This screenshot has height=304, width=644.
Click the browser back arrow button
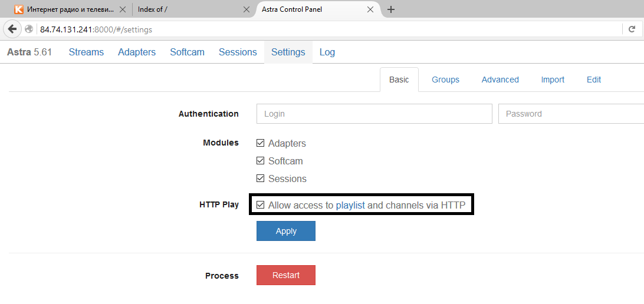[12, 29]
